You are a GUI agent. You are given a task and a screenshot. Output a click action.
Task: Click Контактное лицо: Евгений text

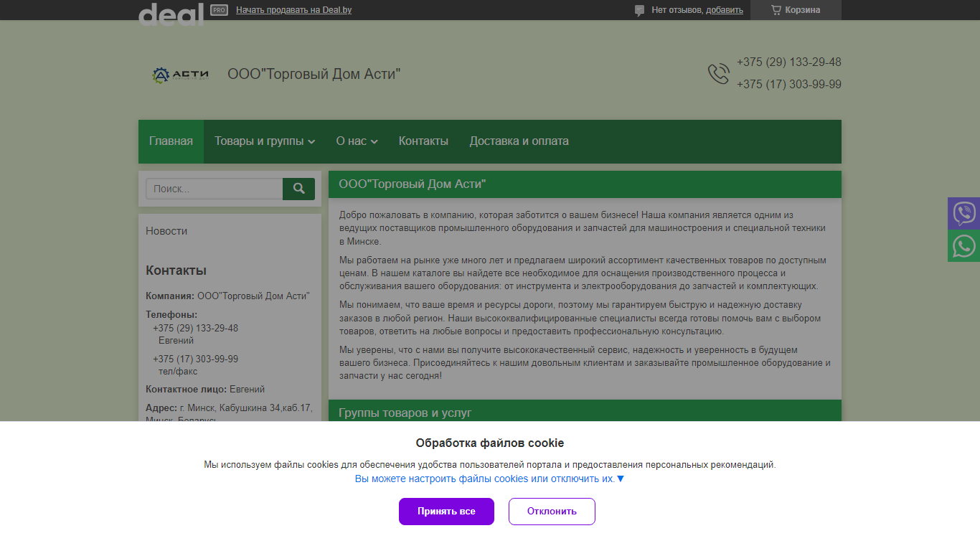tap(205, 390)
